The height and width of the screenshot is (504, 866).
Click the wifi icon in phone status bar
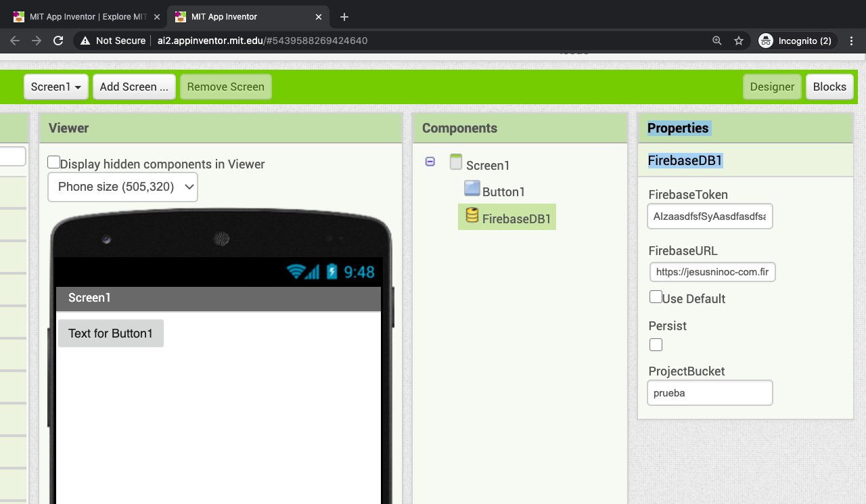[x=295, y=272]
